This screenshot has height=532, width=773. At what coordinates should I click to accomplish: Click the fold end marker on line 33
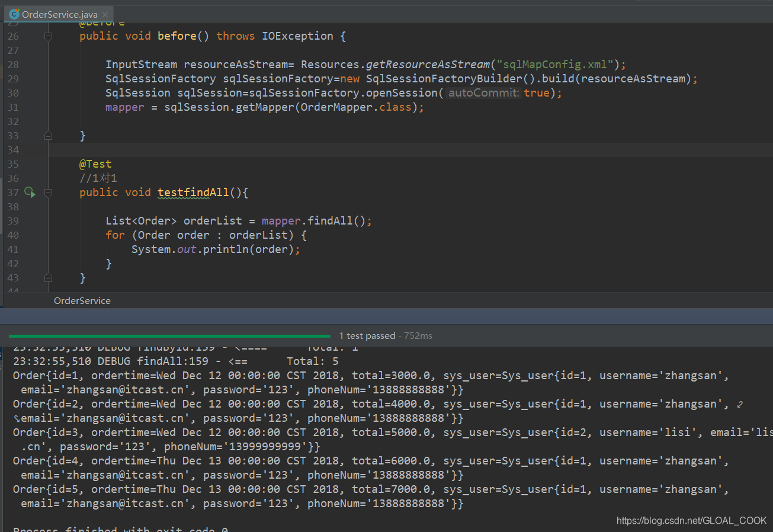(48, 136)
